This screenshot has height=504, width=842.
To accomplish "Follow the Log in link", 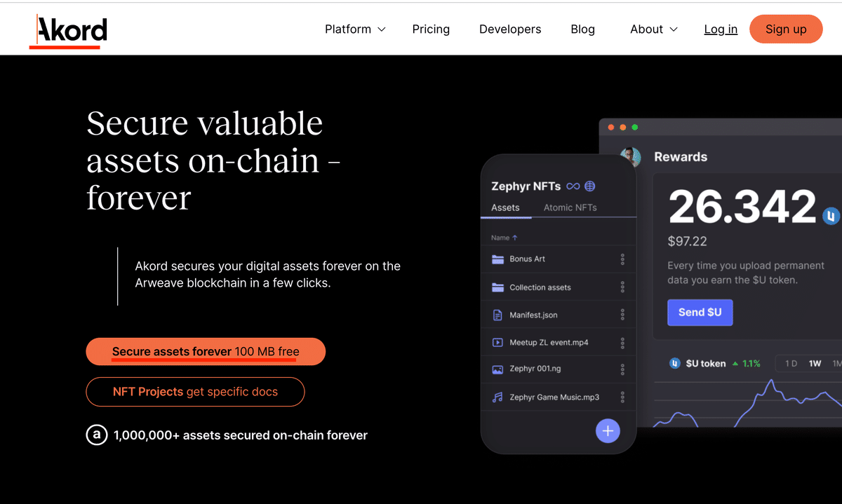I will point(721,29).
